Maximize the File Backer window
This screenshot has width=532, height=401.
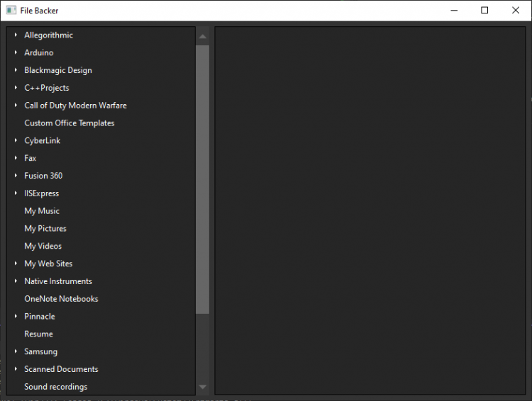point(484,11)
